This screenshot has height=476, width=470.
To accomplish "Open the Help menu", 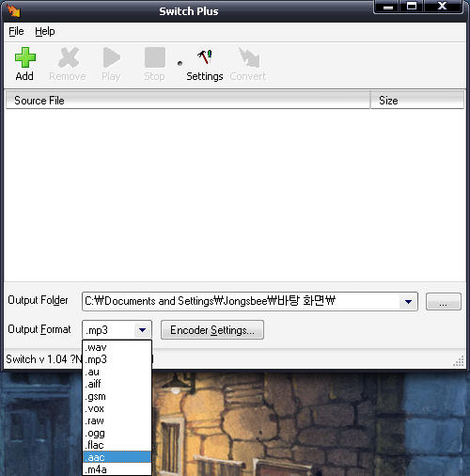I will [45, 31].
